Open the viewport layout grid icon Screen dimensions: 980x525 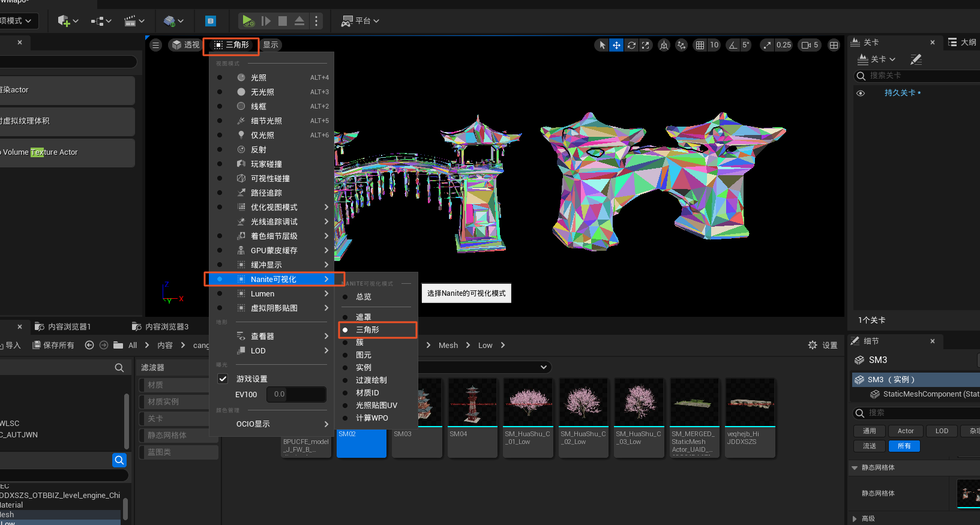pos(834,45)
